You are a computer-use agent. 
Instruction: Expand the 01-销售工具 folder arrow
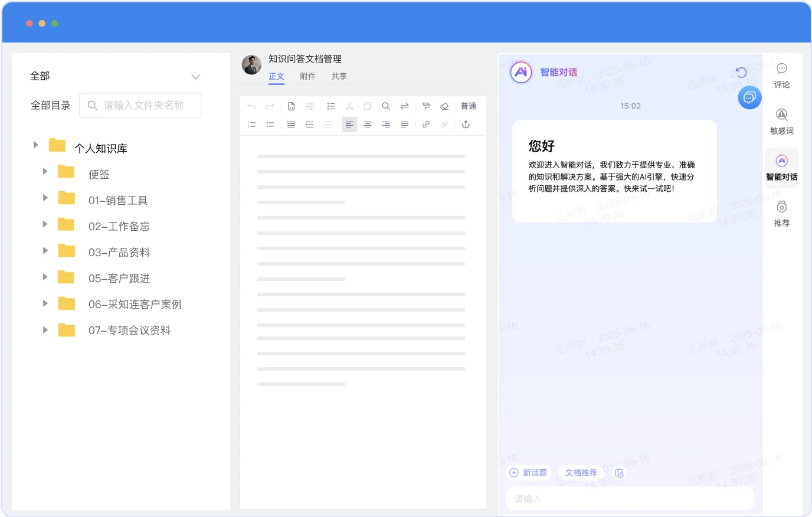(x=45, y=197)
